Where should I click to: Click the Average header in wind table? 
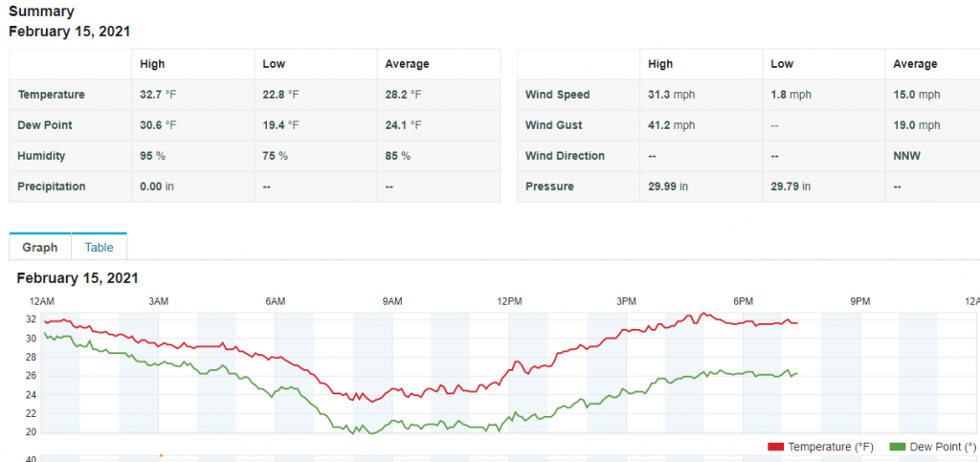[x=915, y=64]
